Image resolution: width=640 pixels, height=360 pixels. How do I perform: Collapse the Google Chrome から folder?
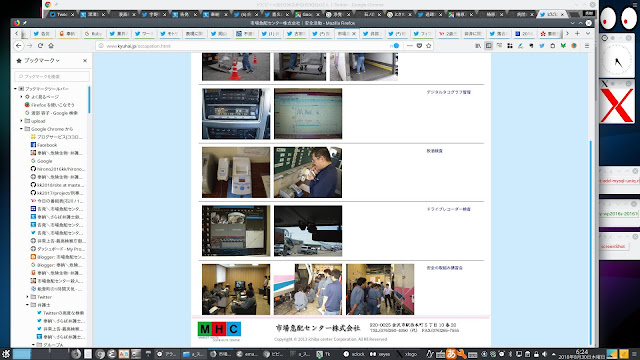click(x=22, y=129)
